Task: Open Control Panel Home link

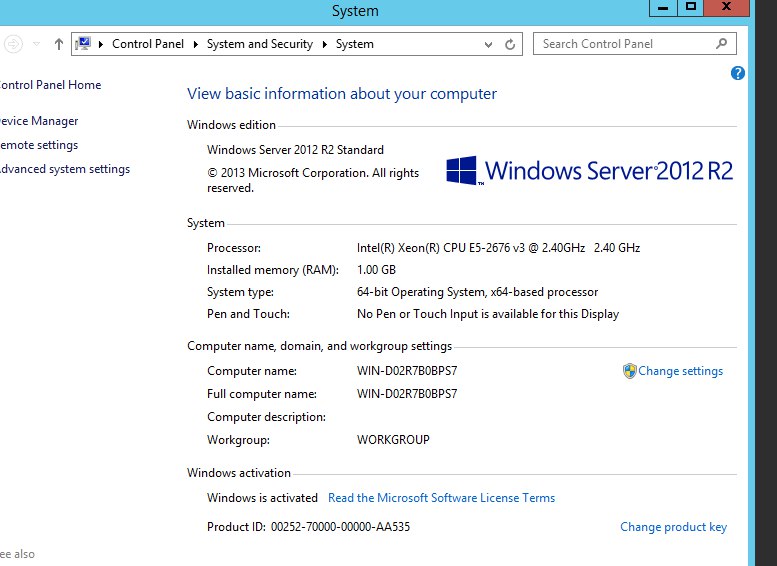Action: tap(50, 85)
